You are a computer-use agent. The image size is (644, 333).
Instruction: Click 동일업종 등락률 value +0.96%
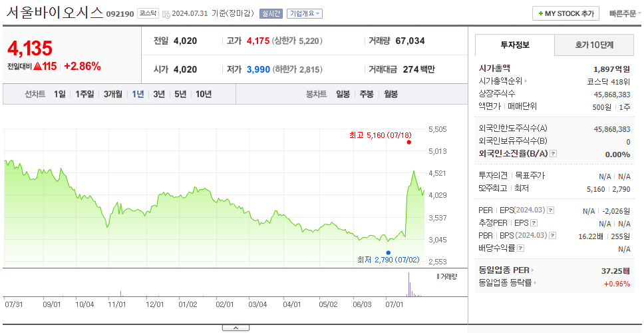tap(617, 283)
